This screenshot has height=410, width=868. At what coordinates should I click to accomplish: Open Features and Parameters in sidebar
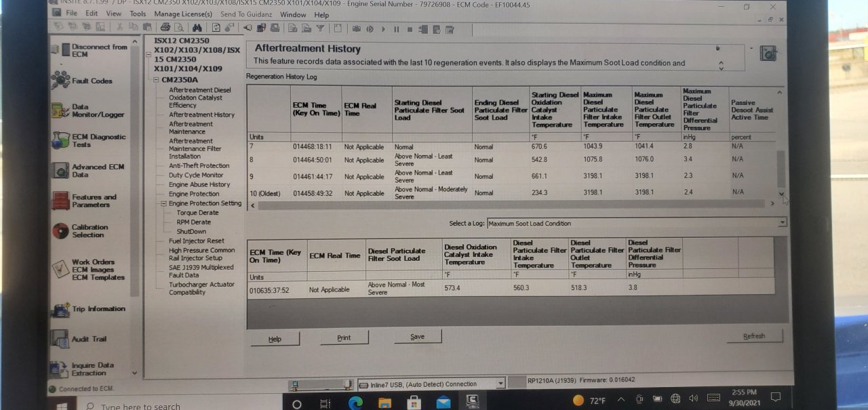tap(84, 201)
